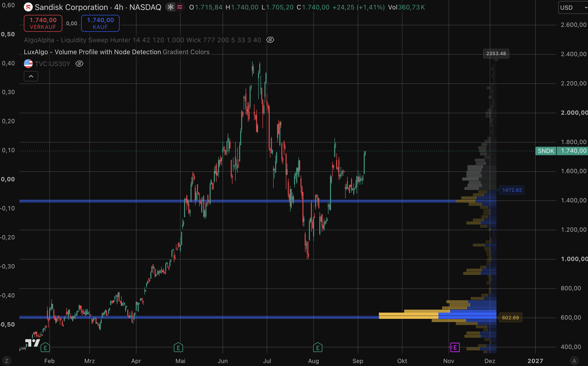Click the purple upcoming earnings marker in November
This screenshot has height=366, width=588.
click(x=455, y=347)
